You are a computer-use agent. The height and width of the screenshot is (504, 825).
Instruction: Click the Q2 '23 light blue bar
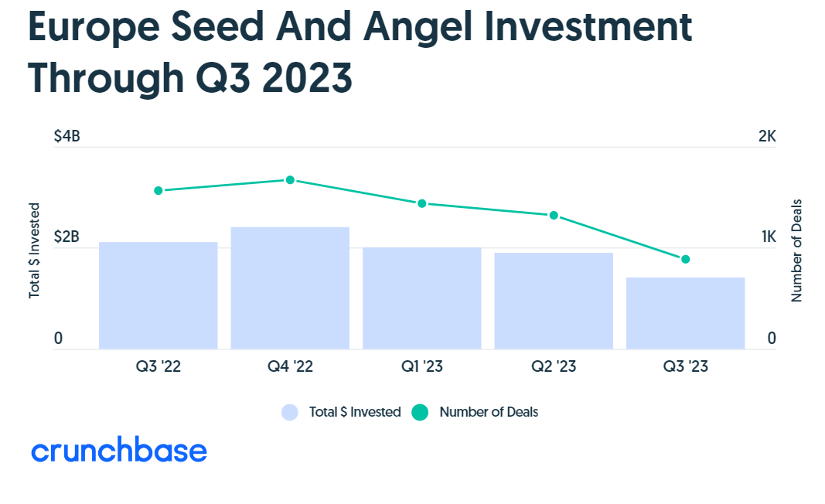click(x=554, y=301)
